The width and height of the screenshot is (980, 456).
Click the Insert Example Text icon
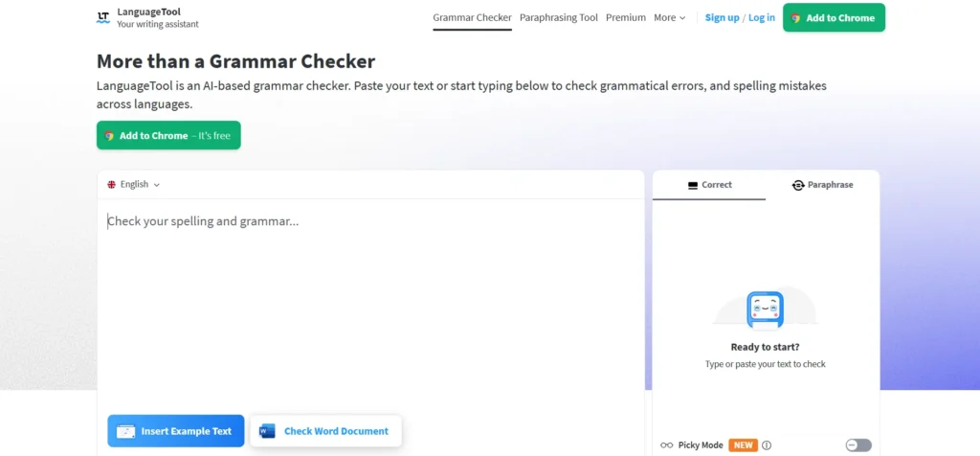point(125,431)
